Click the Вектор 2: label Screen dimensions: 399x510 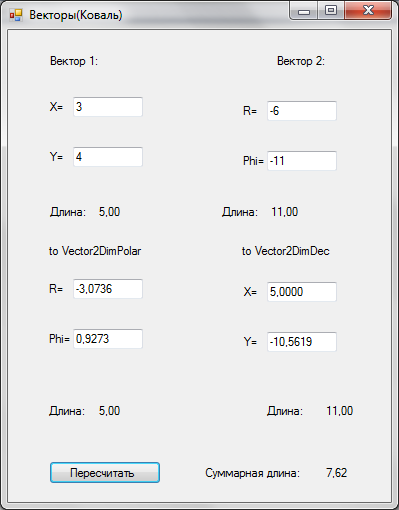(x=301, y=61)
